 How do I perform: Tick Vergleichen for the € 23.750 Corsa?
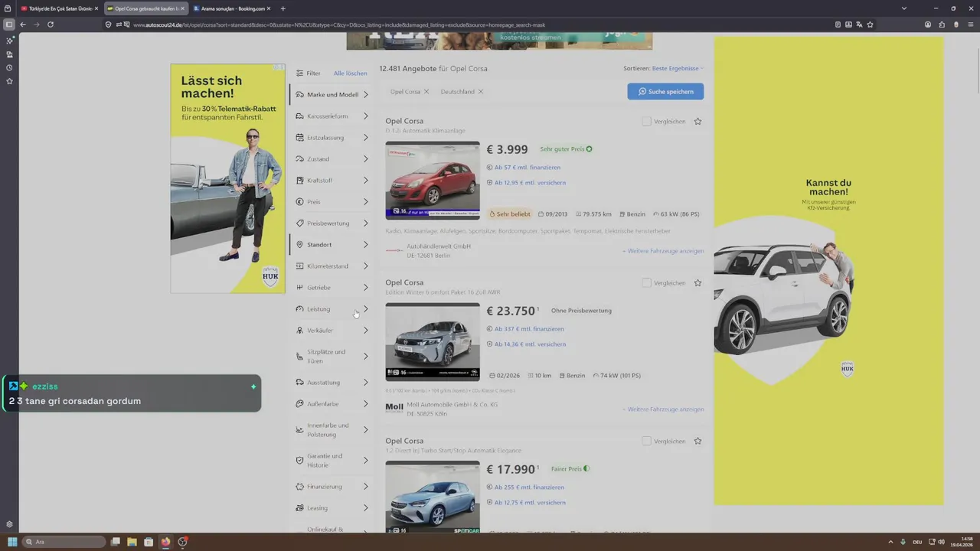coord(646,282)
